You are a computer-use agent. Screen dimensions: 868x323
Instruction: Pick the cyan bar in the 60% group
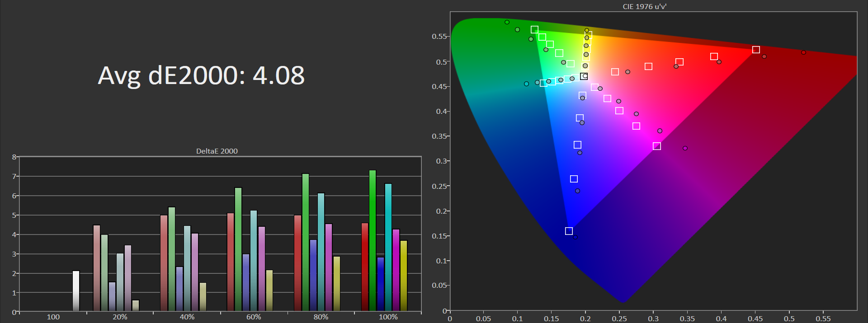click(254, 261)
